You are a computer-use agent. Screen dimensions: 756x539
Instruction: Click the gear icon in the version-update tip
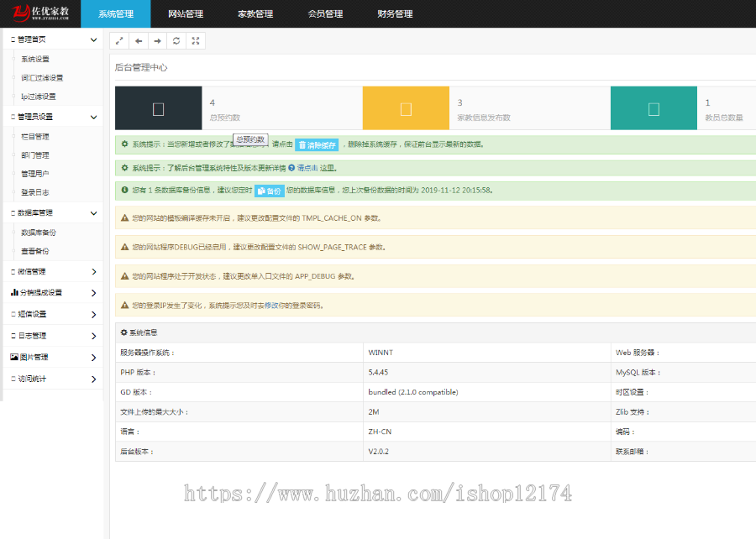(x=125, y=168)
